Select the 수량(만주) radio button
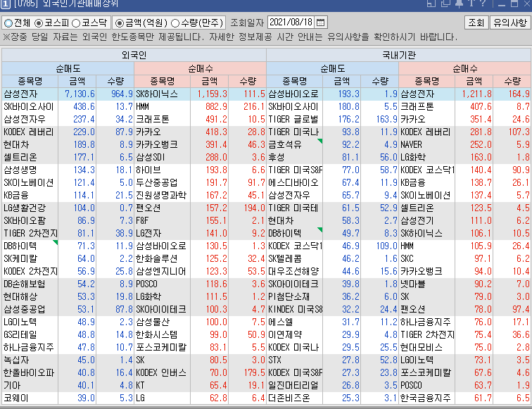Screen dimensions: 532x409 [175, 23]
